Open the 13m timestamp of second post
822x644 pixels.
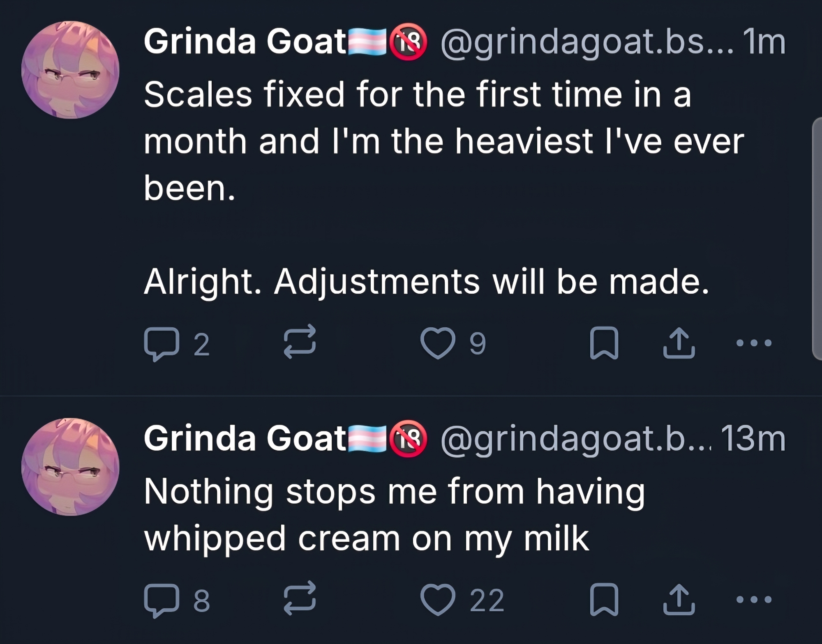pyautogui.click(x=753, y=439)
